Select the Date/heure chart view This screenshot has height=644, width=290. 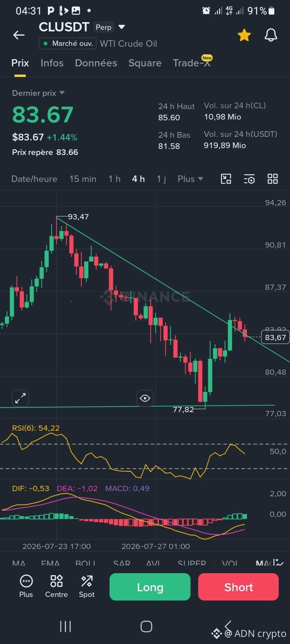[34, 179]
